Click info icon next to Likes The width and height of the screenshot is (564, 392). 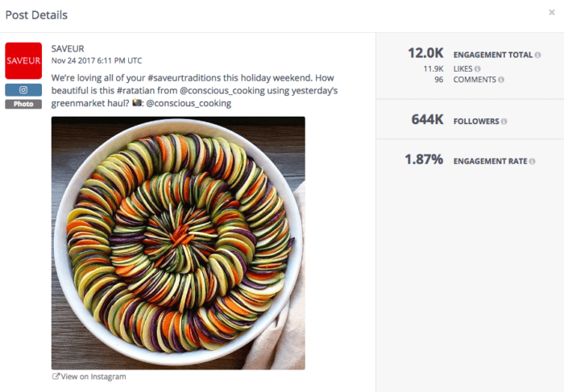(477, 68)
